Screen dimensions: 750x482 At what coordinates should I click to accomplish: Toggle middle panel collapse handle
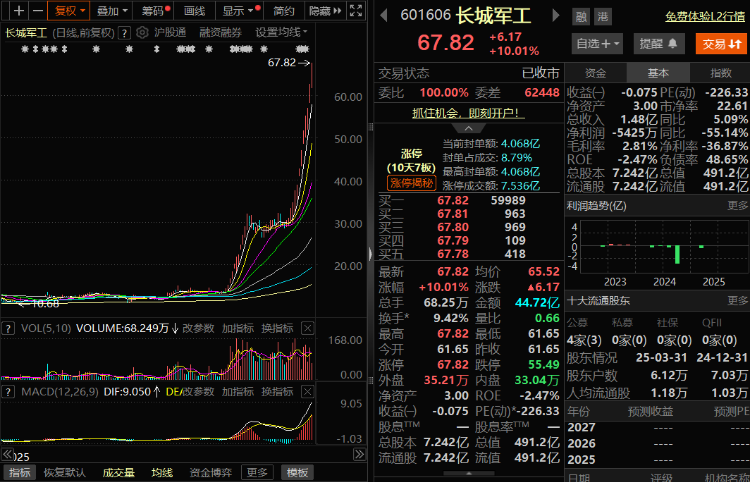click(x=370, y=253)
